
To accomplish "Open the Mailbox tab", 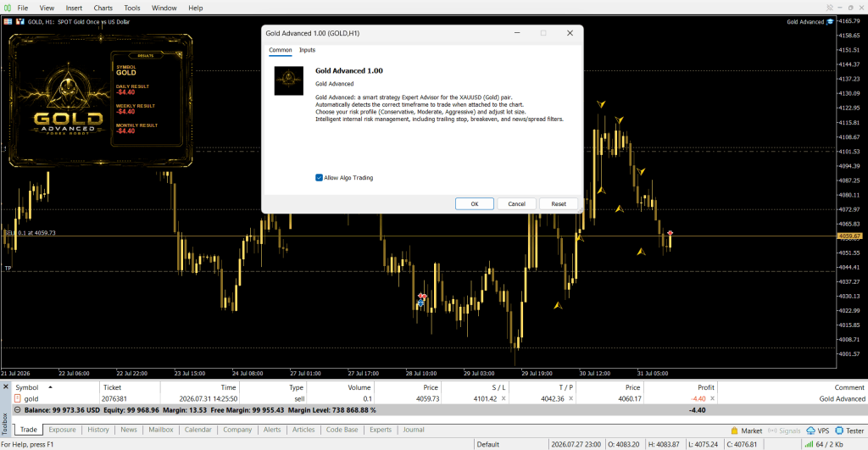I will click(x=160, y=430).
